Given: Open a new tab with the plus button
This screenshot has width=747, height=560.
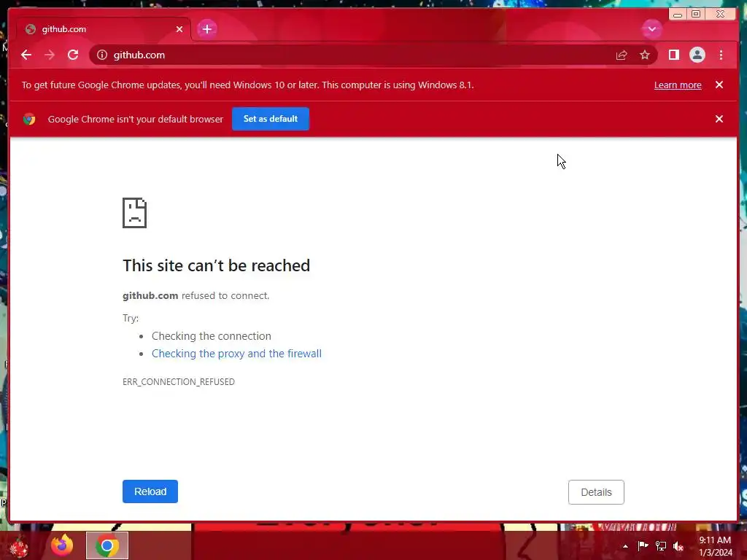Looking at the screenshot, I should coord(206,29).
